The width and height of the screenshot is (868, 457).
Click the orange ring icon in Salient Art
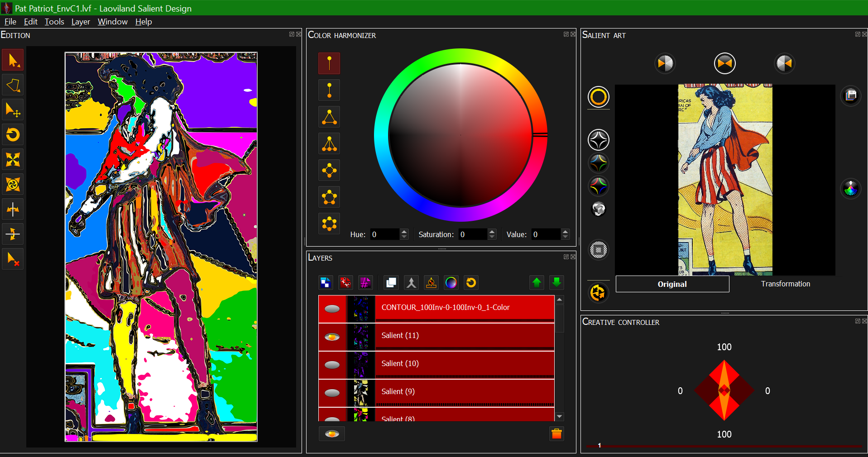click(x=598, y=97)
